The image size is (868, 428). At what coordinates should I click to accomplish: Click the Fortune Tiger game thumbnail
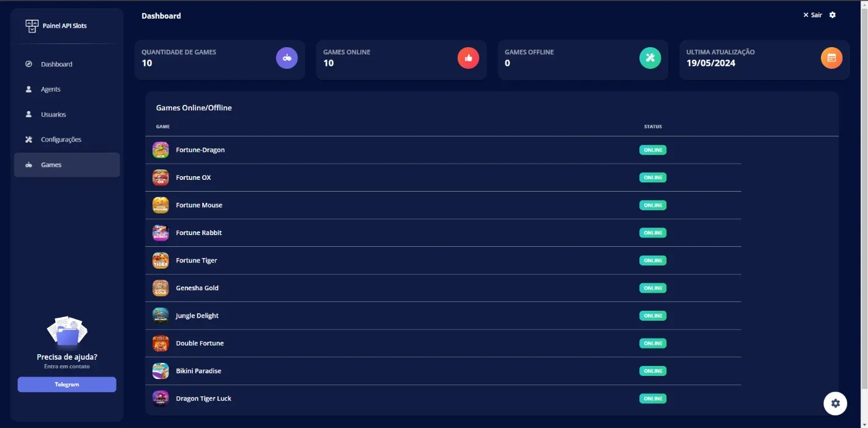pos(161,261)
